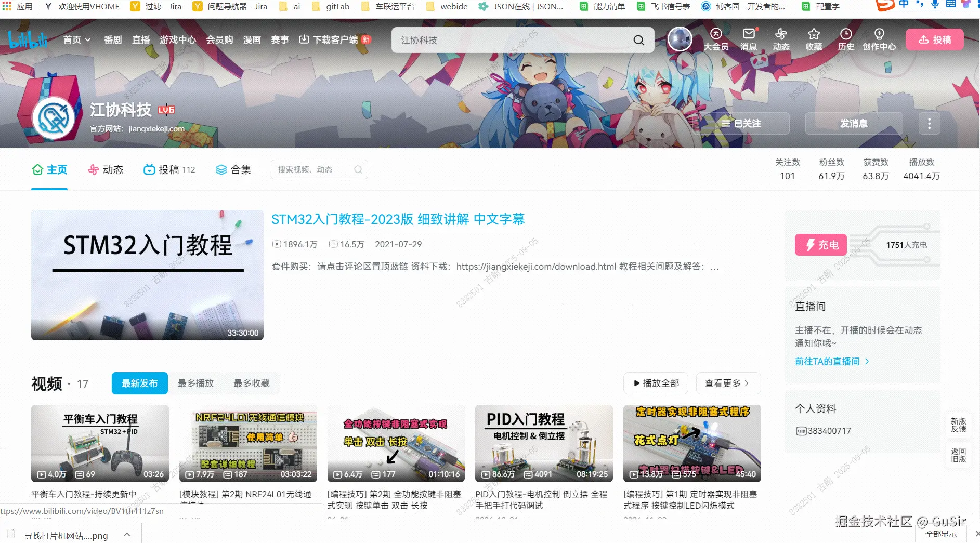Open the 欢迎使用VHOME bookmark
This screenshot has width=980, height=543.
pyautogui.click(x=82, y=6)
